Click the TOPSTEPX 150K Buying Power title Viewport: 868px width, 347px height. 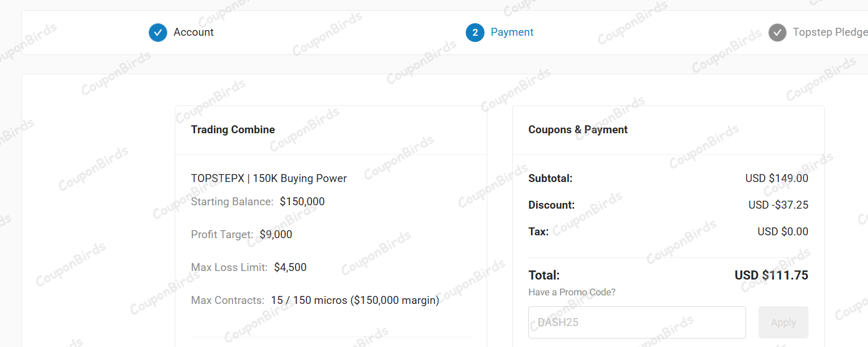269,179
